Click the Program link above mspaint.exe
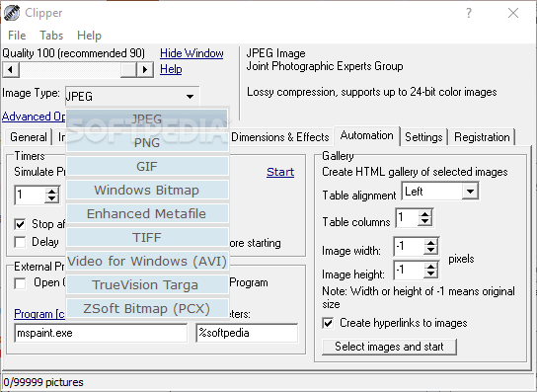The height and width of the screenshot is (392, 537). pyautogui.click(x=39, y=314)
